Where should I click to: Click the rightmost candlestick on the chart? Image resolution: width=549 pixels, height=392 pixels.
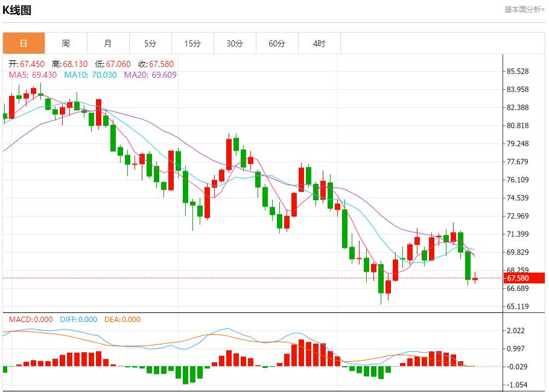point(475,278)
